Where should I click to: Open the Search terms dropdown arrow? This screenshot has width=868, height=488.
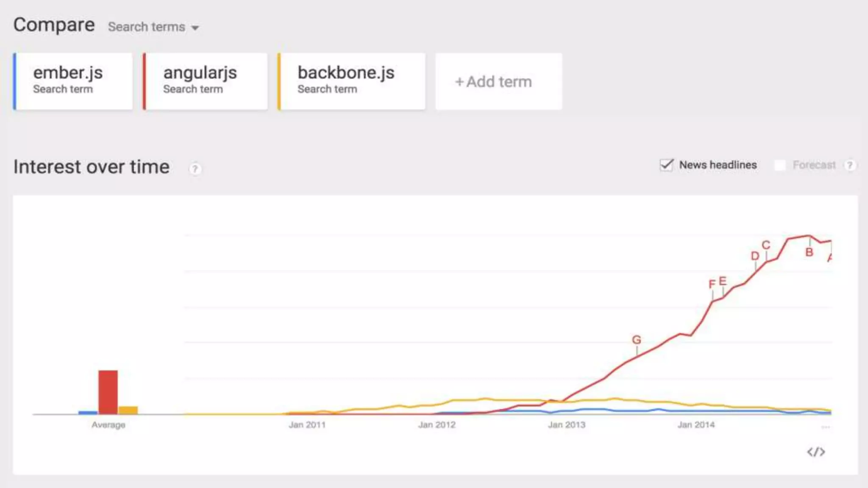[x=195, y=28]
